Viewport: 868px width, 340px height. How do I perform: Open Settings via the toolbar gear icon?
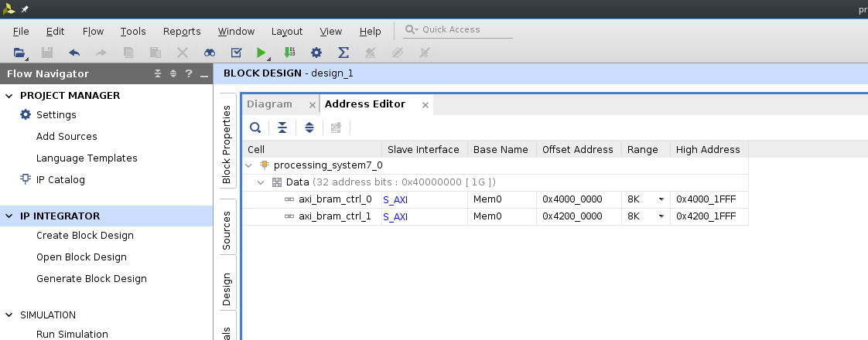316,53
